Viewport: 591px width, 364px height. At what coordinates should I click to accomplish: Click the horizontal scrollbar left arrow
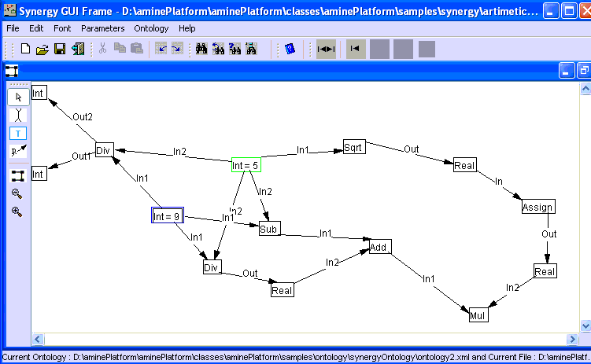coord(38,339)
